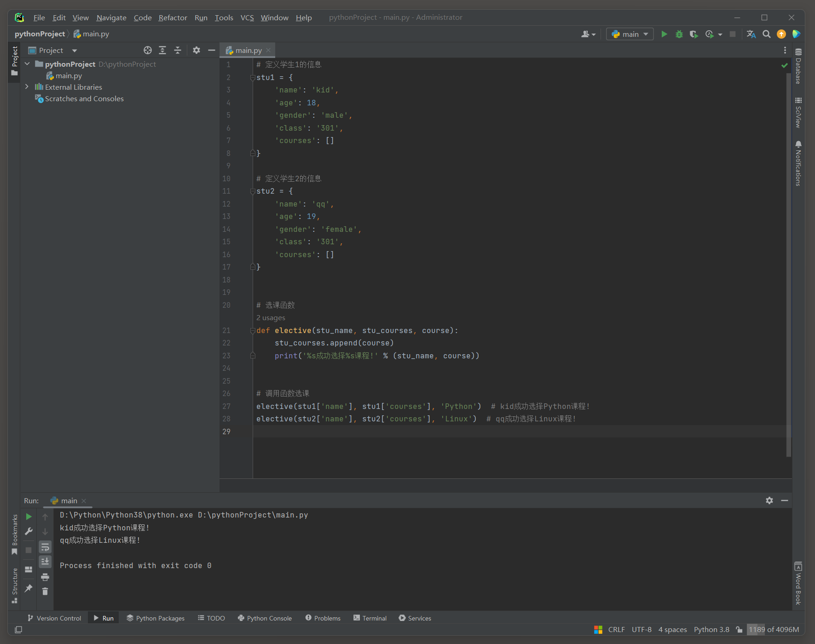The image size is (815, 644).
Task: Open editor tab options three dots
Action: point(785,50)
